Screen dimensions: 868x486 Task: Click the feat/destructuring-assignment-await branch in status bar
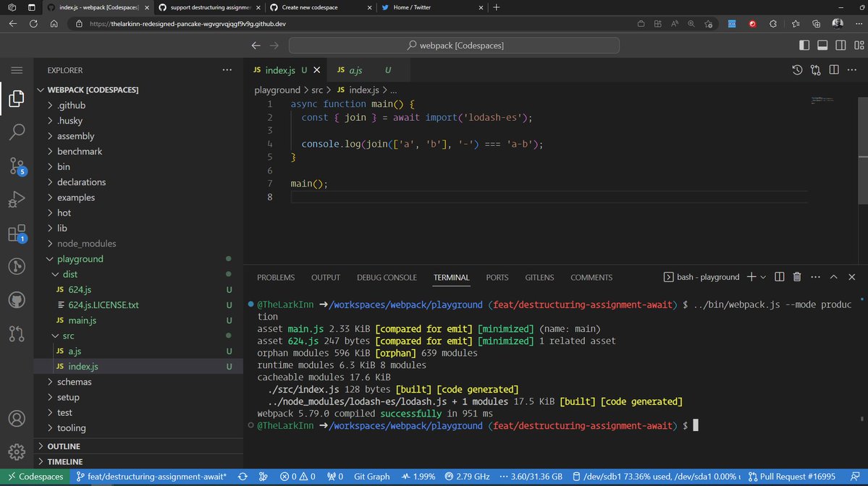(x=151, y=477)
